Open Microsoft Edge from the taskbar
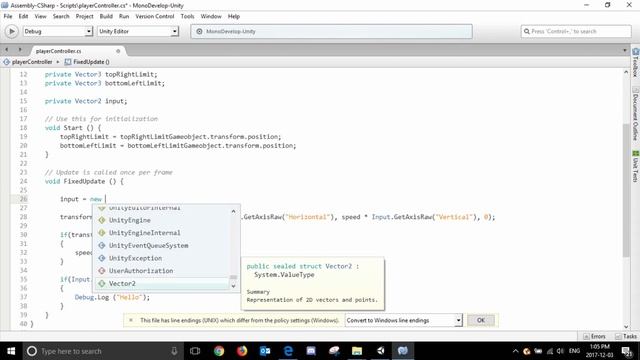640x360 pixels. point(288,351)
